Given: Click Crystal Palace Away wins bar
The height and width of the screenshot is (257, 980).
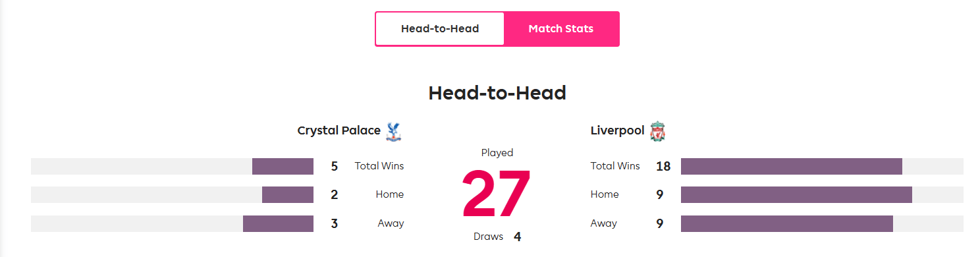Looking at the screenshot, I should pyautogui.click(x=172, y=223).
